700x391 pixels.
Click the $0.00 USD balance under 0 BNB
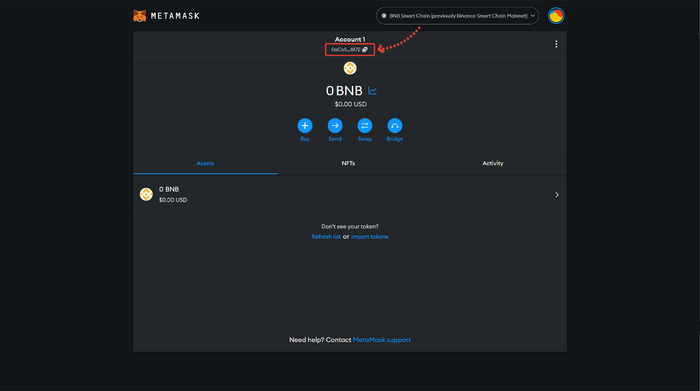coord(350,104)
